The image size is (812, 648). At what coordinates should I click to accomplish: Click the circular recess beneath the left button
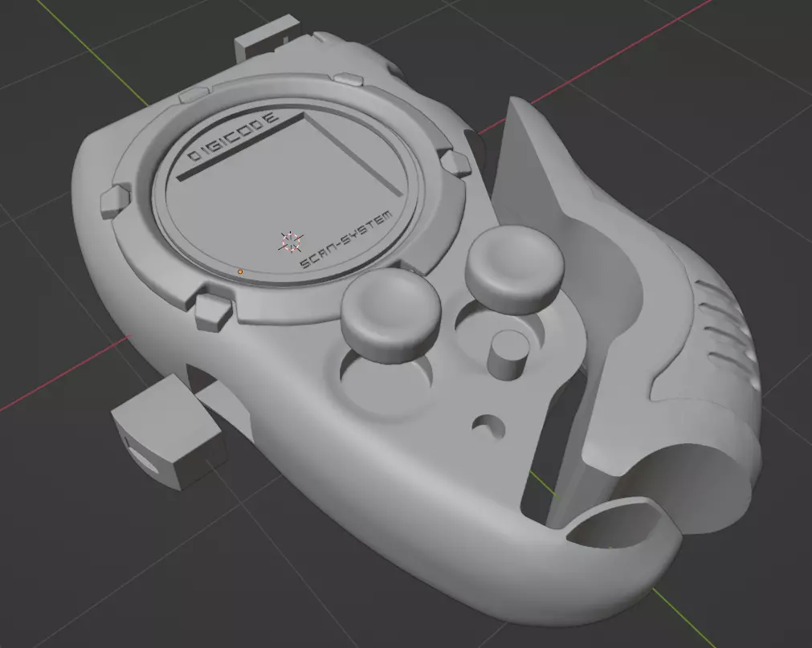point(386,382)
